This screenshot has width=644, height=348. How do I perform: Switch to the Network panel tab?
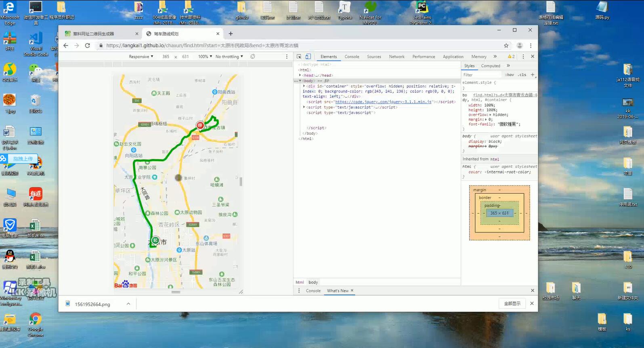396,56
